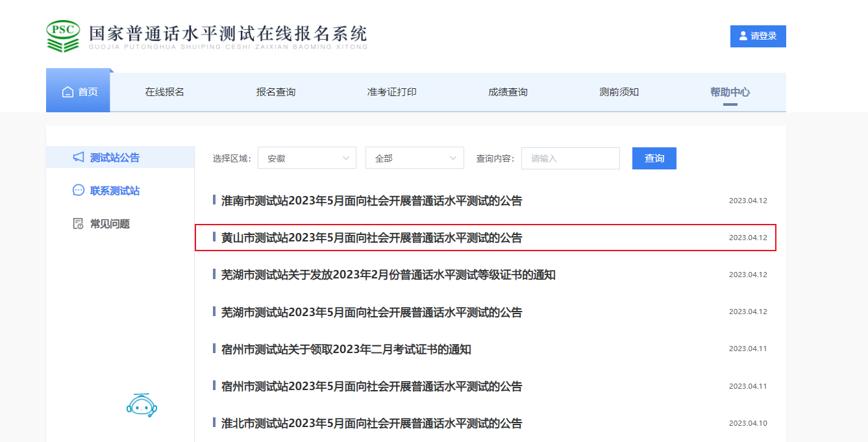The width and height of the screenshot is (868, 442).
Task: Switch to 准考证打印 tab
Action: (x=391, y=92)
